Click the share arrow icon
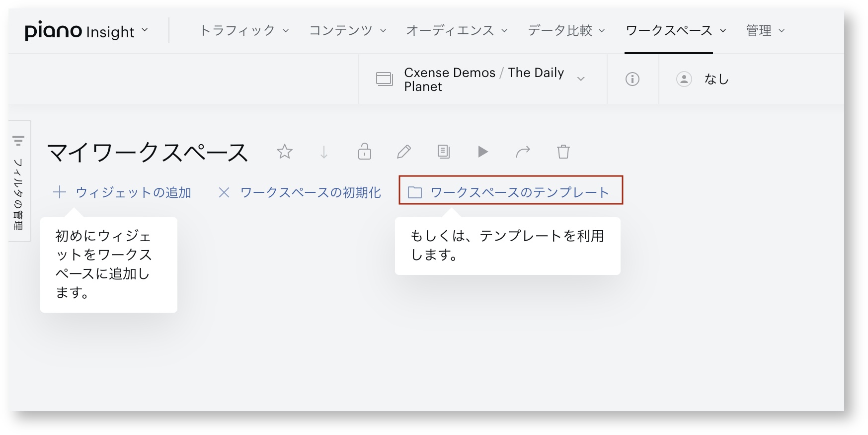Viewport: 868px width, 435px height. (523, 152)
